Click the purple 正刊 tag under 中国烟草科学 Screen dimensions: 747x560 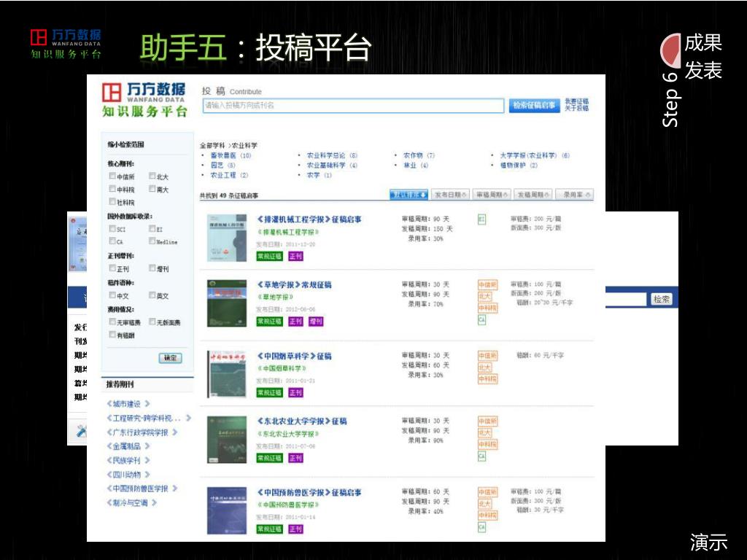(295, 392)
